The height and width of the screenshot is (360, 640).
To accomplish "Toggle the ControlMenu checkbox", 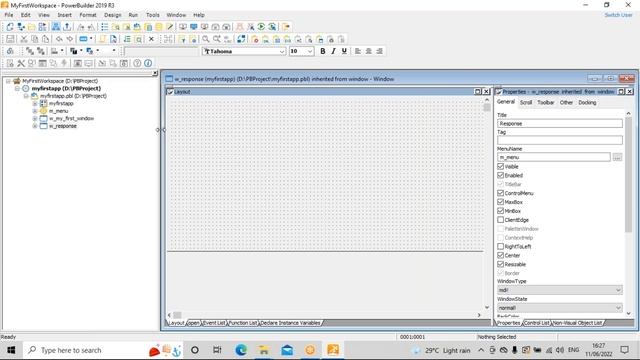I will [500, 193].
